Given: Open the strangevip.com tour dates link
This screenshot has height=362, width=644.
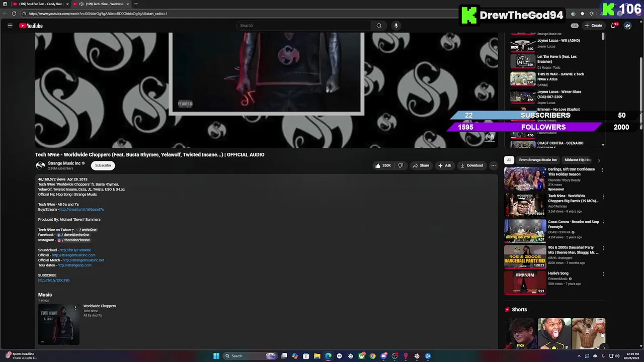Looking at the screenshot, I should point(74,265).
